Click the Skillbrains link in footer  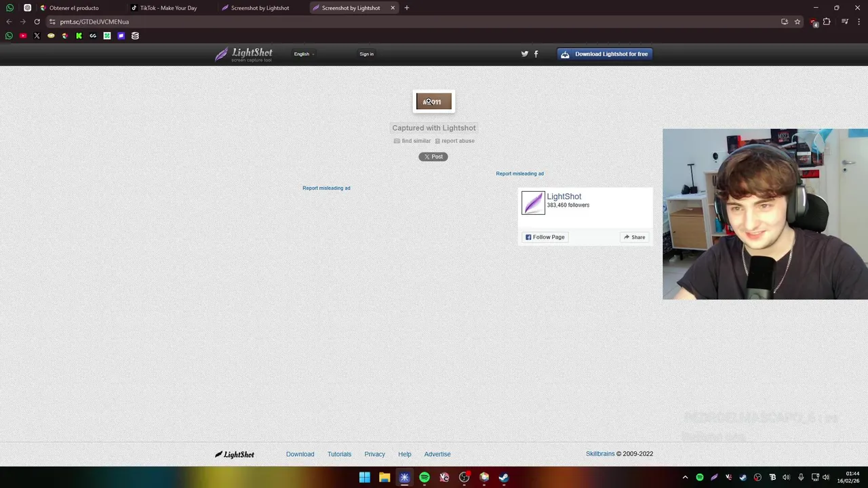600,454
